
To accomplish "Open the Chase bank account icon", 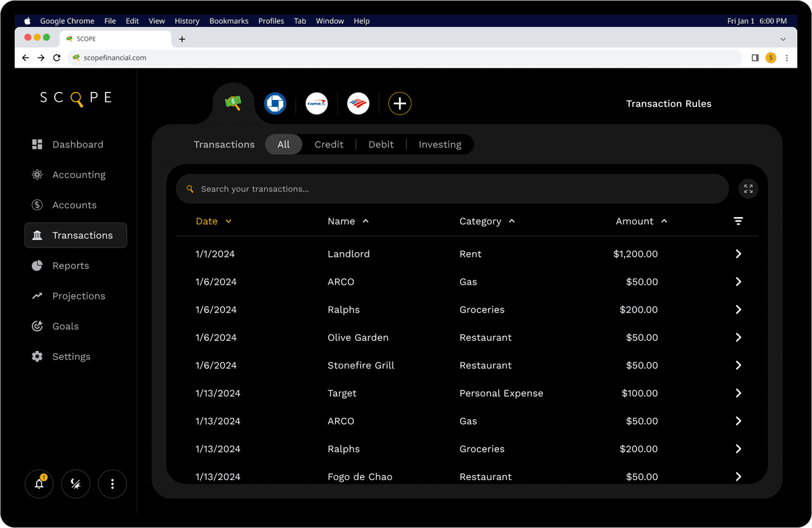I will (x=275, y=103).
